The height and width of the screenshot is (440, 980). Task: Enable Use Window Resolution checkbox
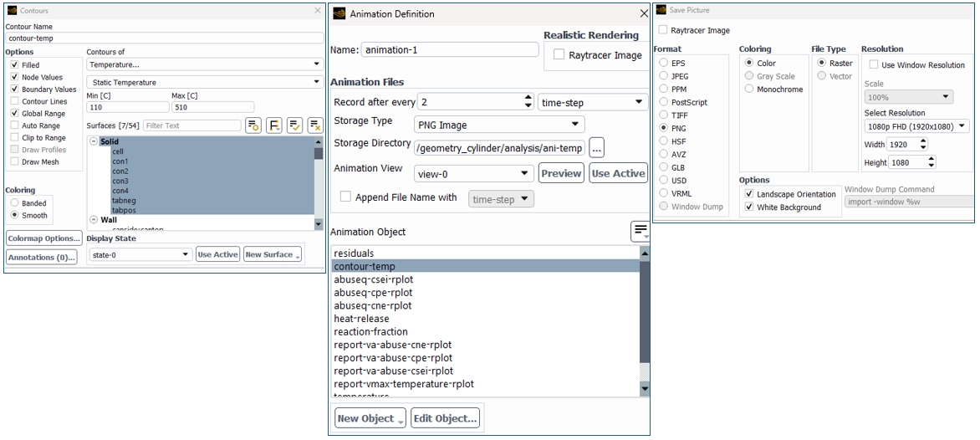pos(872,65)
